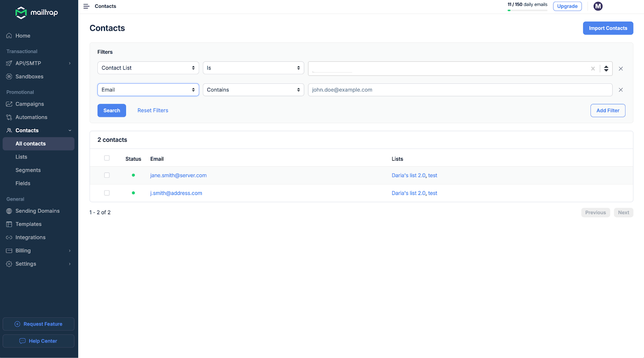Click the plus icon in Request Feature
This screenshot has height=358, width=644.
pyautogui.click(x=17, y=324)
